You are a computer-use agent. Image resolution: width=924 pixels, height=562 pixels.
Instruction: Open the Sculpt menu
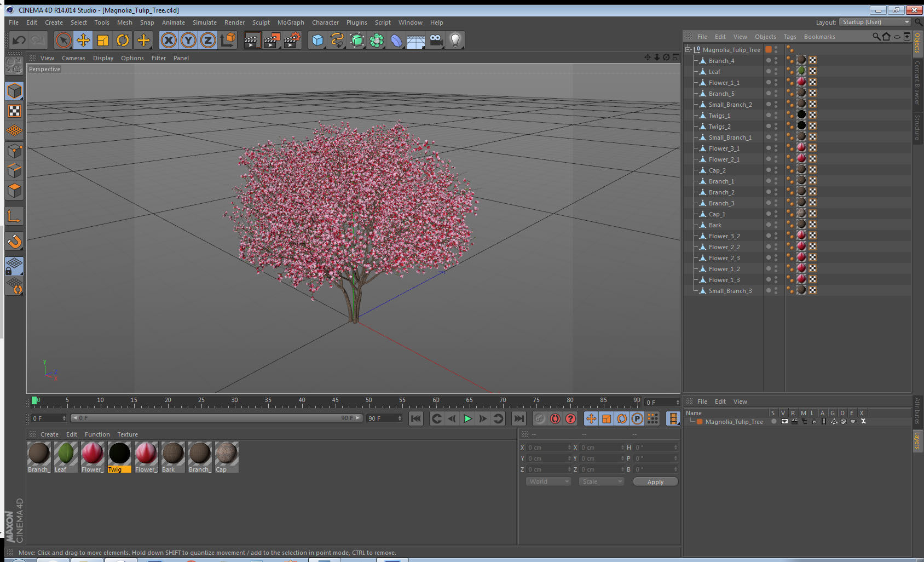tap(261, 22)
